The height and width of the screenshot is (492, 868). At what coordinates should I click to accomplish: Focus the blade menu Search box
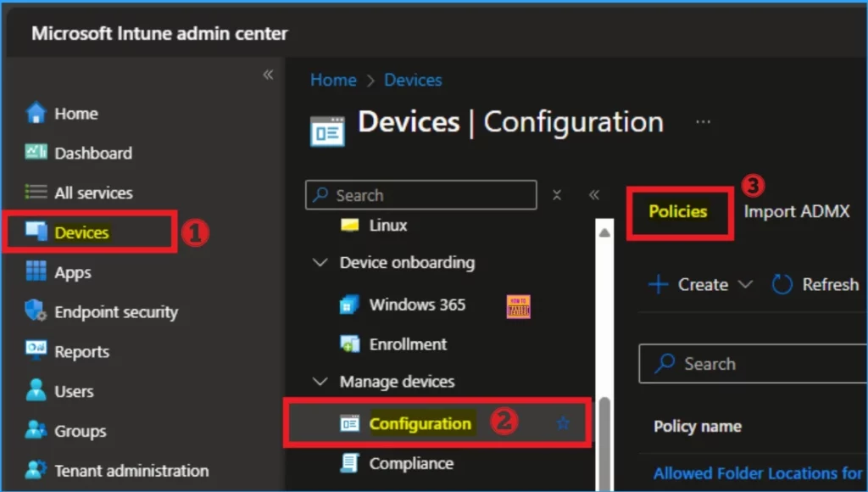click(x=420, y=195)
